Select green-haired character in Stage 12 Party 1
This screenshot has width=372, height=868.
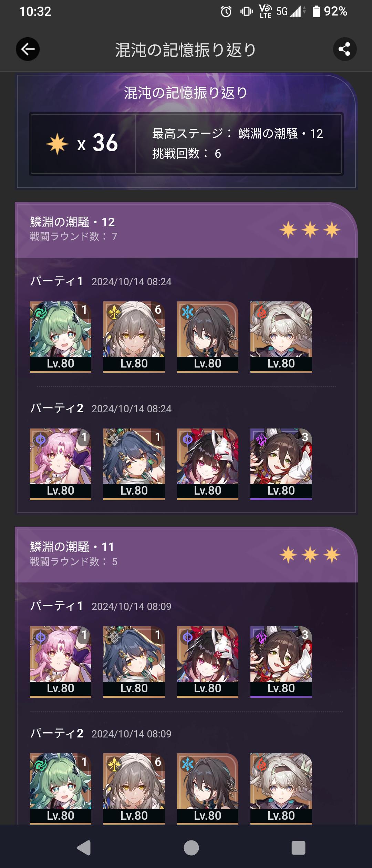click(61, 337)
